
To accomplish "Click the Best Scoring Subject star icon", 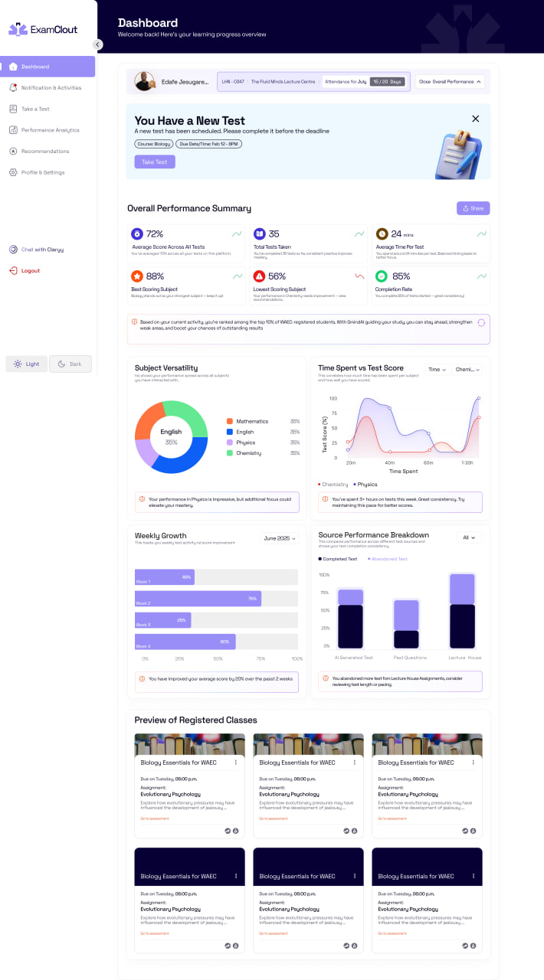I will pos(136,276).
